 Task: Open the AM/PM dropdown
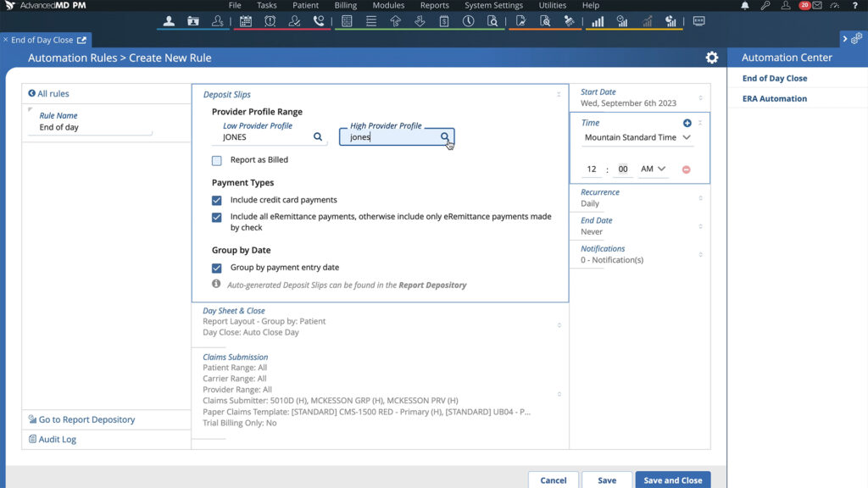coord(653,169)
